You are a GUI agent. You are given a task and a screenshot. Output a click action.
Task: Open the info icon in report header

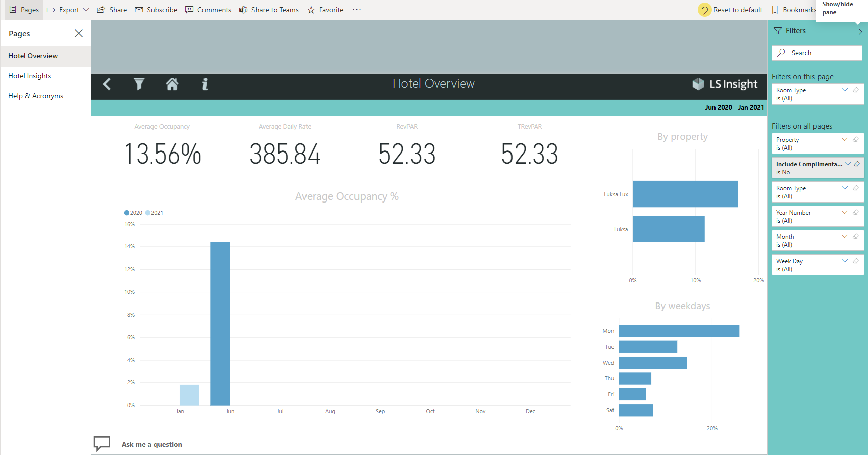click(205, 84)
